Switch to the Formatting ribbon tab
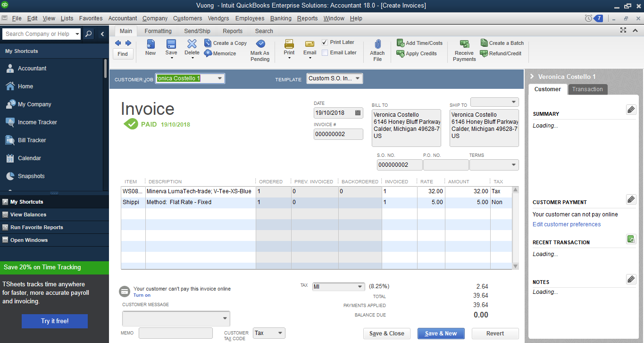The height and width of the screenshot is (343, 644). click(158, 31)
